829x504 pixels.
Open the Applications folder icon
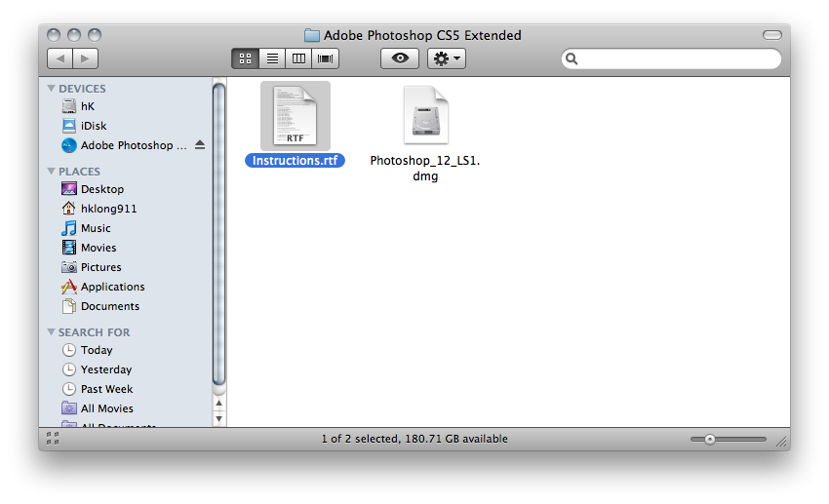[68, 287]
